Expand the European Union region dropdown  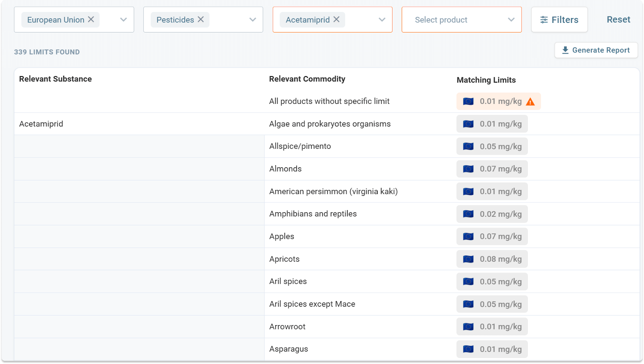(x=123, y=20)
